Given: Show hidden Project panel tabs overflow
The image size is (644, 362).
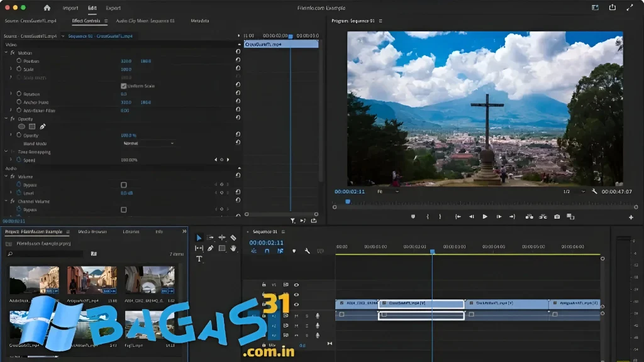Looking at the screenshot, I should [184, 231].
